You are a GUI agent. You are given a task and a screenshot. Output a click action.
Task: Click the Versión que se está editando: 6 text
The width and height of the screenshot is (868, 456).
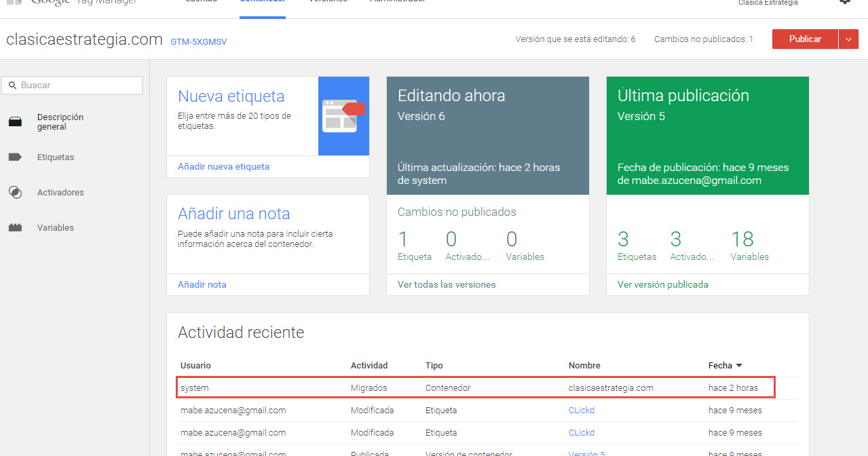coord(575,39)
